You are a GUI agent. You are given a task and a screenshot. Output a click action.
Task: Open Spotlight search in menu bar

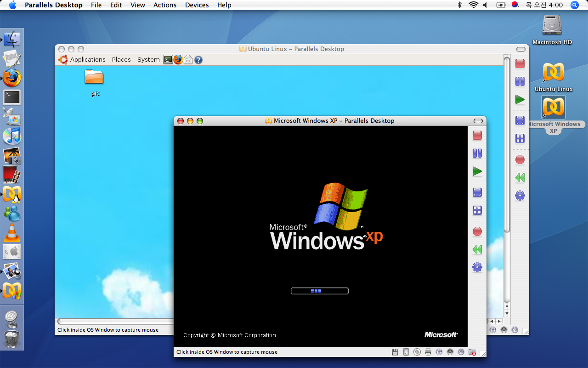pos(574,5)
